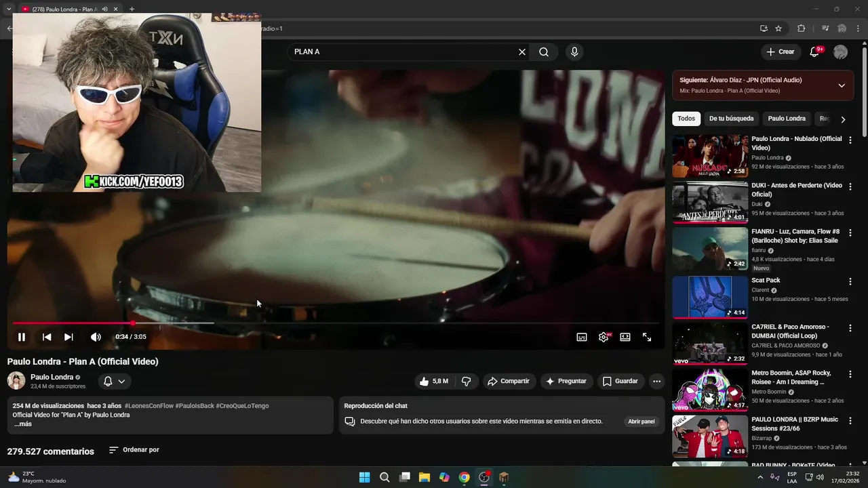Open PAULO LONDRA BZRP Music Sessions title
This screenshot has height=488, width=868.
tap(795, 424)
